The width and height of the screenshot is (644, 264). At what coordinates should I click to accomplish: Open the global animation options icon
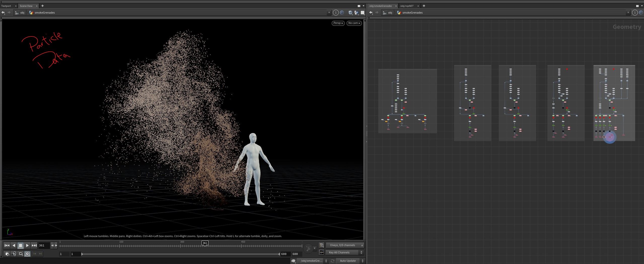point(7,254)
